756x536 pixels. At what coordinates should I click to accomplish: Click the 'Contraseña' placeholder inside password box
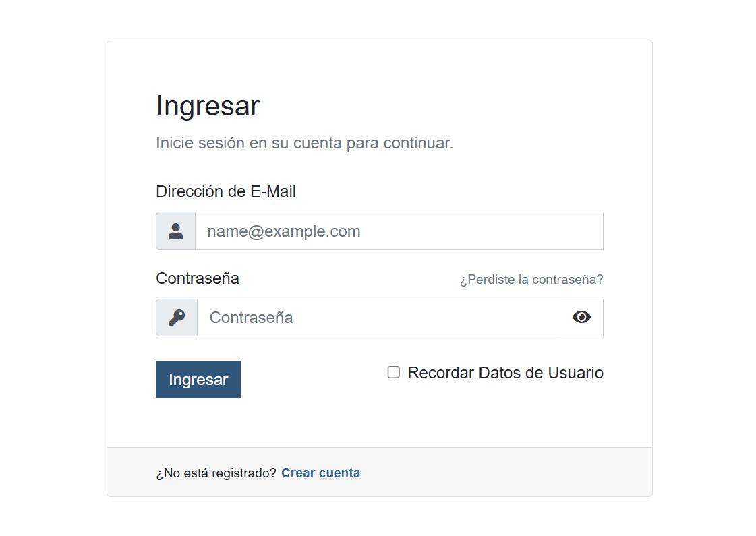(252, 318)
